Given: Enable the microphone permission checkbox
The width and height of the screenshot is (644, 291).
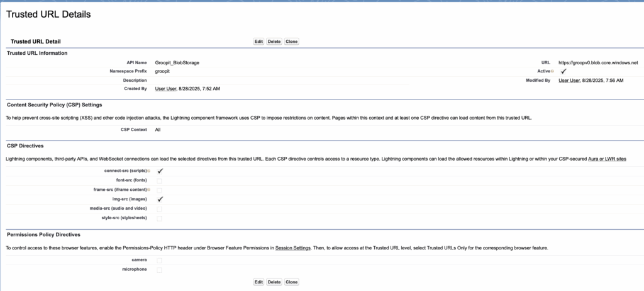Looking at the screenshot, I should [159, 270].
